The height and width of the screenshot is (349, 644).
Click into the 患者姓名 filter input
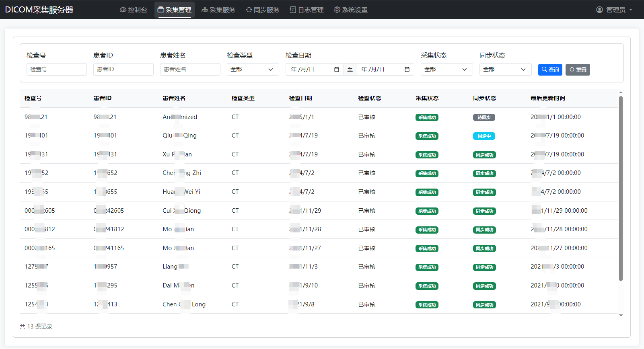click(x=190, y=70)
